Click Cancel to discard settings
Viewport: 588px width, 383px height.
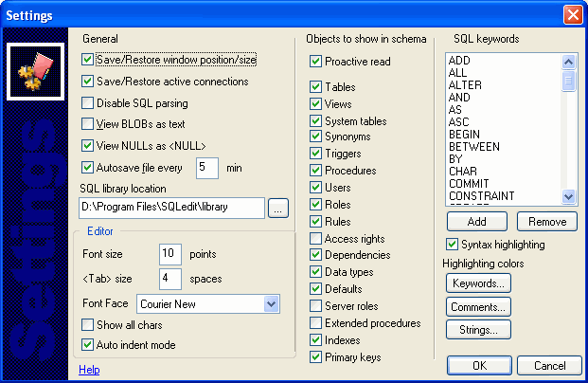coord(550,365)
